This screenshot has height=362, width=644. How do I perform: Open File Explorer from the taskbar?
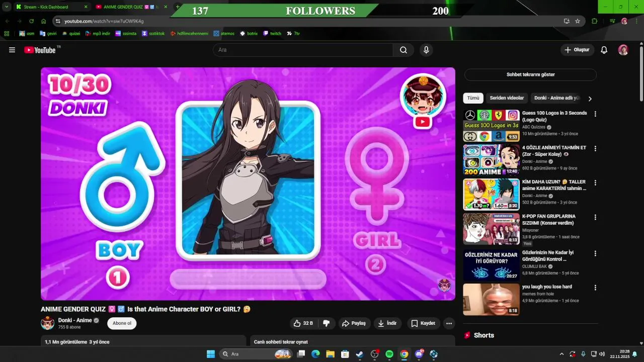coord(330,354)
